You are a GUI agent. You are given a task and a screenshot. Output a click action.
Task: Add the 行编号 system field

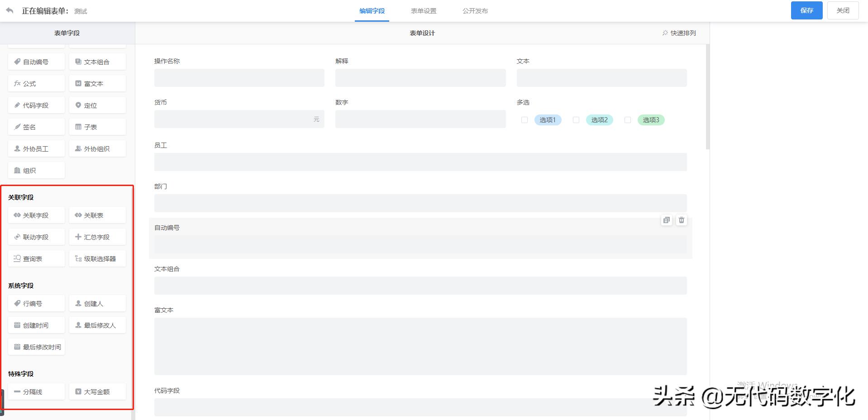click(x=36, y=304)
